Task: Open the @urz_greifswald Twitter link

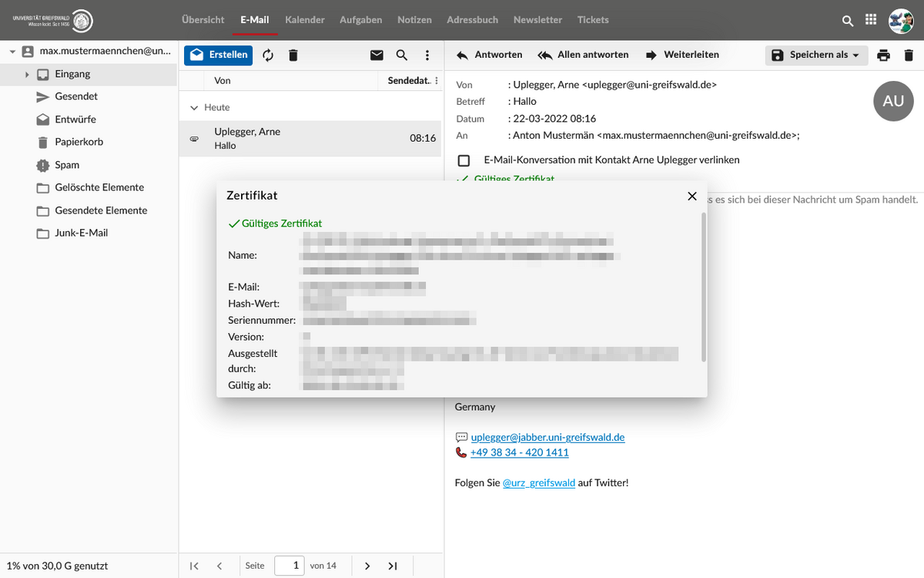Action: coord(538,483)
